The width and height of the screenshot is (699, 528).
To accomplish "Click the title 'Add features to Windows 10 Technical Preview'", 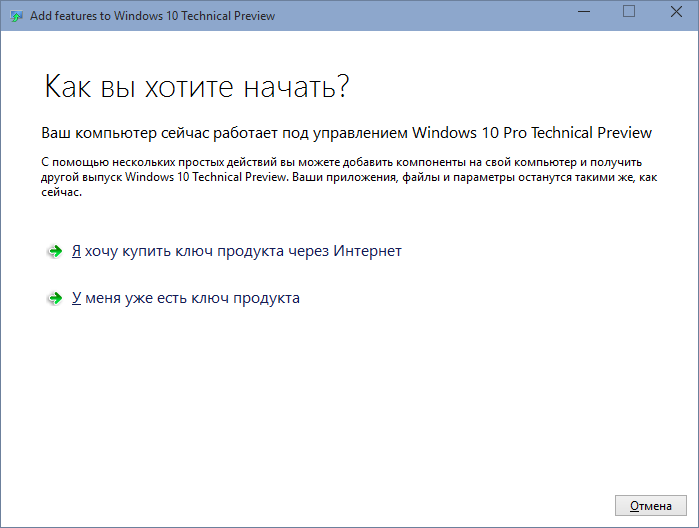I will [x=152, y=16].
